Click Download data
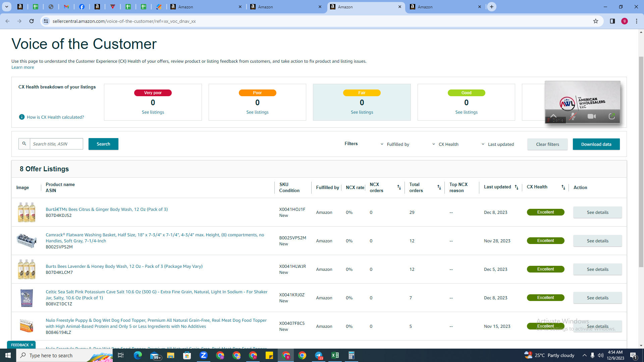Screen dimensions: 644x362 (596, 144)
